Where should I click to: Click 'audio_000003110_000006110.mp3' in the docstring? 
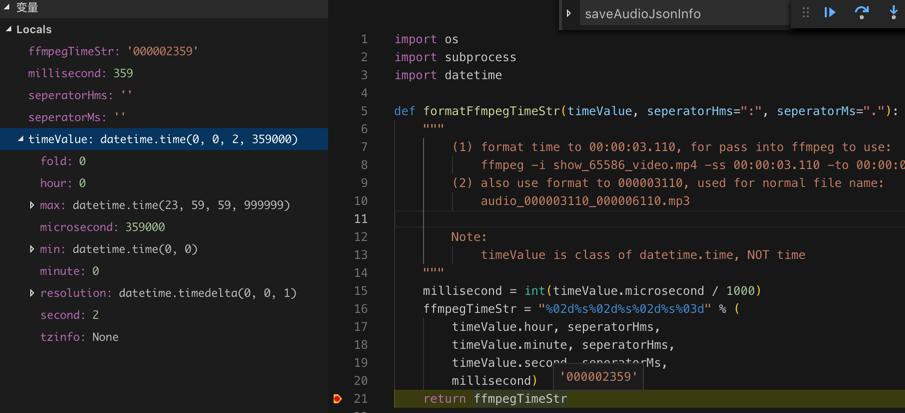point(585,201)
